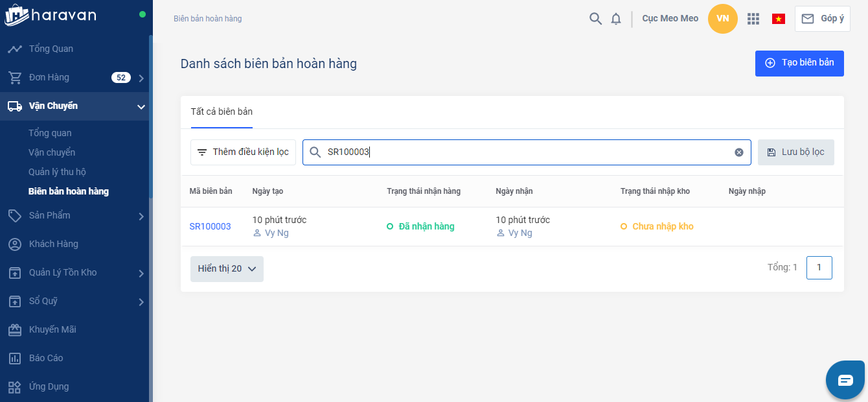Screen dimensions: 868x402
Task: Click the Vietnam flag language icon
Action: coord(778,19)
